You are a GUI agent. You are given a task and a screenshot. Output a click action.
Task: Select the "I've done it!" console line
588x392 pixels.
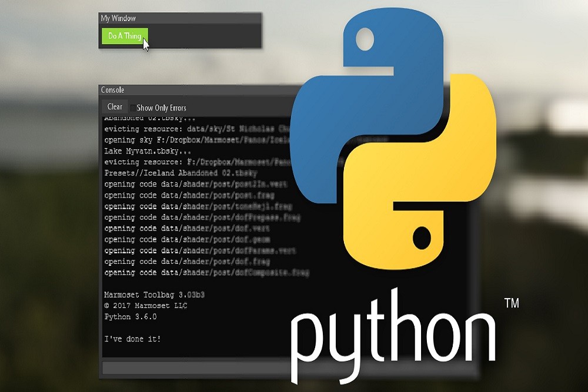click(132, 339)
